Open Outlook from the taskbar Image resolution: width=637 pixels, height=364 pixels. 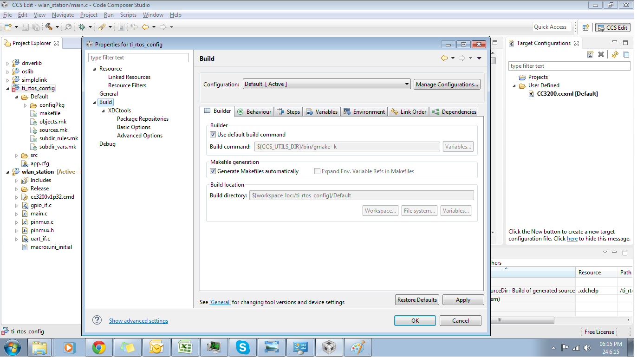pyautogui.click(x=156, y=347)
